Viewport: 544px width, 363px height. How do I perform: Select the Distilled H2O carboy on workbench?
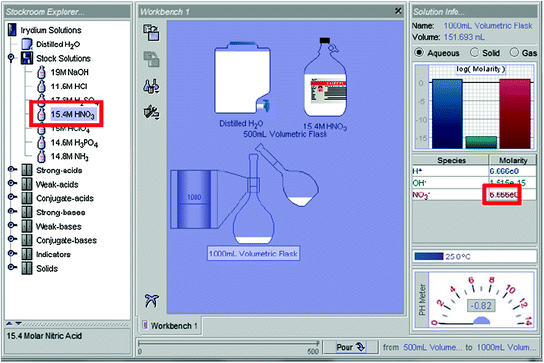point(242,78)
